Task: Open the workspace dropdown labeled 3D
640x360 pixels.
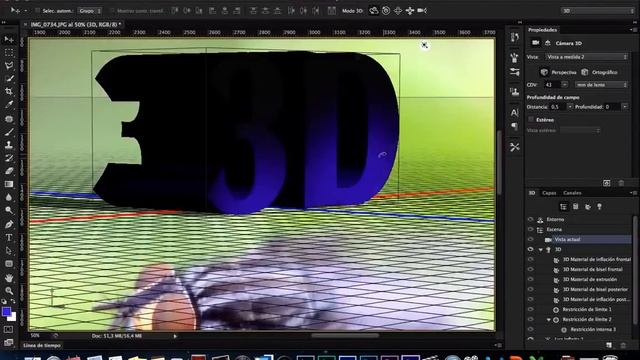Action: pyautogui.click(x=597, y=11)
